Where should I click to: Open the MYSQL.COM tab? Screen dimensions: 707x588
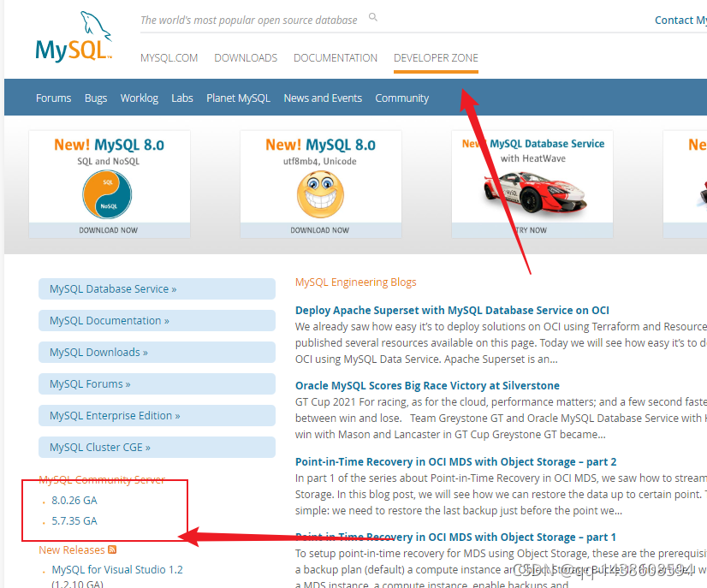[x=169, y=58]
